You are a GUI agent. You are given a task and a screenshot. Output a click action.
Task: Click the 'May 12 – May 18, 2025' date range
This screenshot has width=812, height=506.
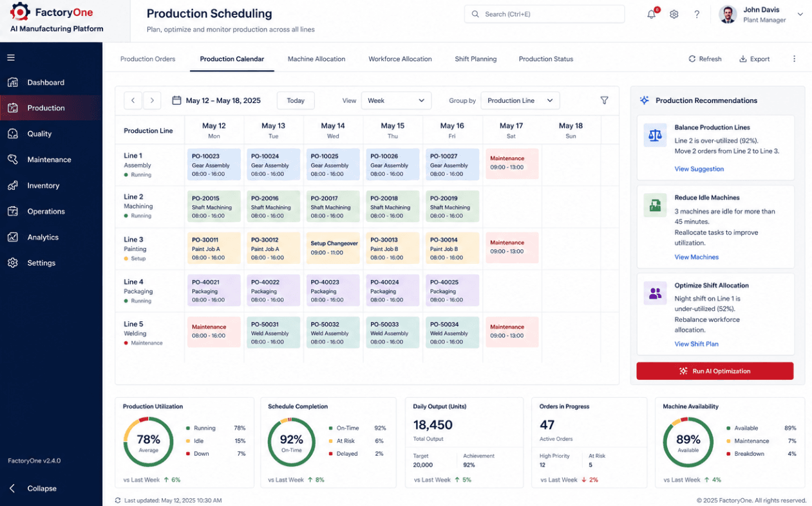(x=223, y=100)
